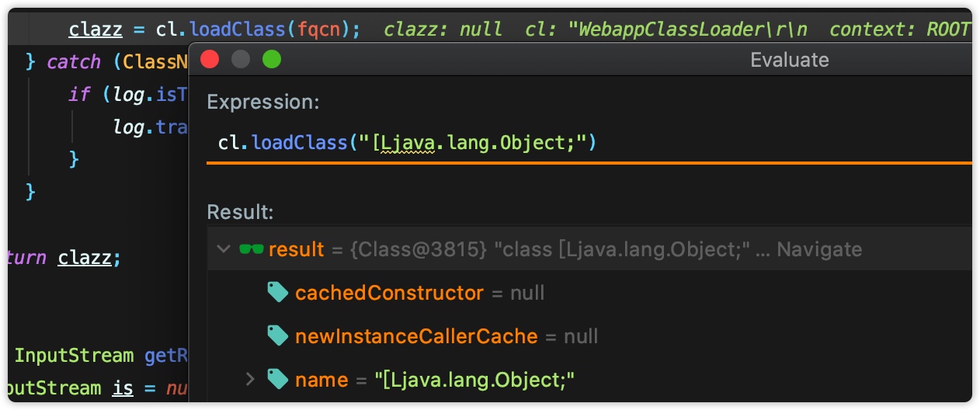The image size is (980, 410).
Task: Click the tag icon beside name field
Action: pos(278,379)
